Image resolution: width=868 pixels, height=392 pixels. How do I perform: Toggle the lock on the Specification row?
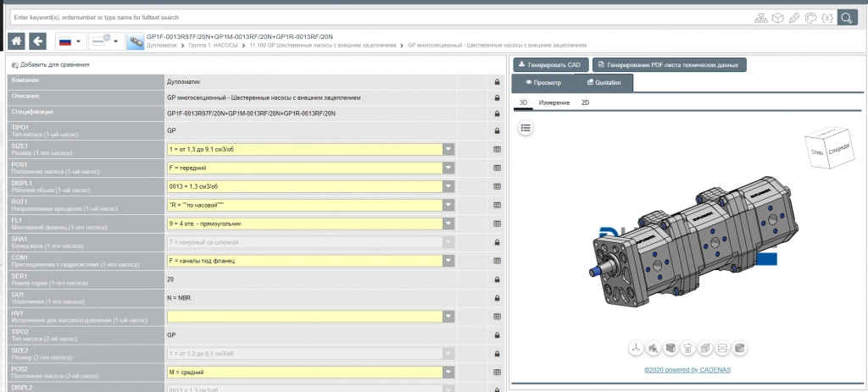[x=497, y=113]
